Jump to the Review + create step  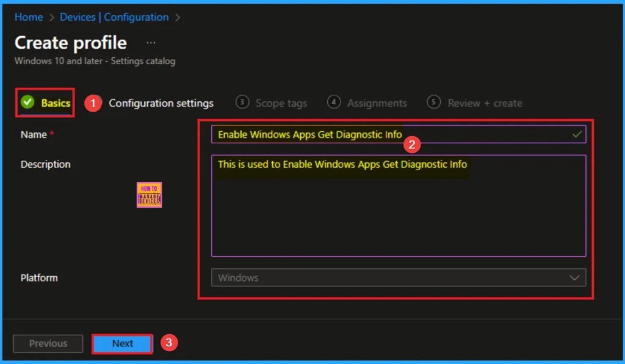pyautogui.click(x=485, y=103)
